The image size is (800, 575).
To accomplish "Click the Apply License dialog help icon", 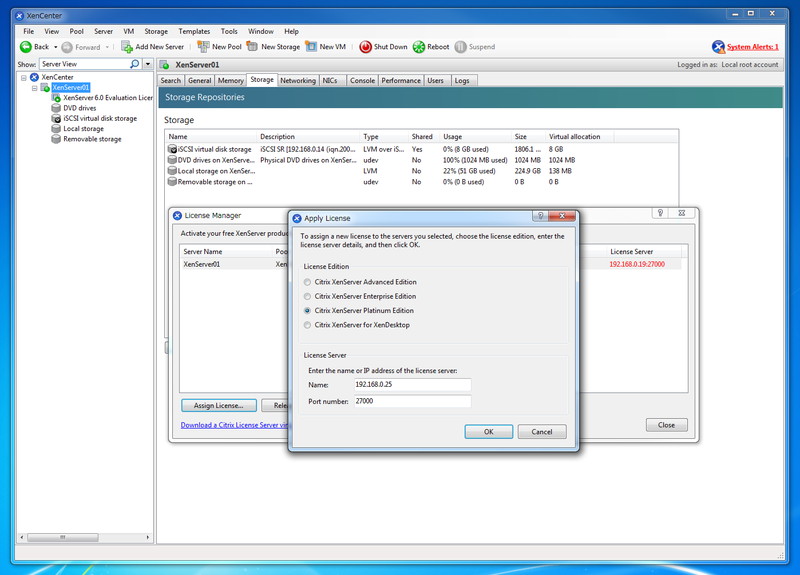I will coord(540,216).
